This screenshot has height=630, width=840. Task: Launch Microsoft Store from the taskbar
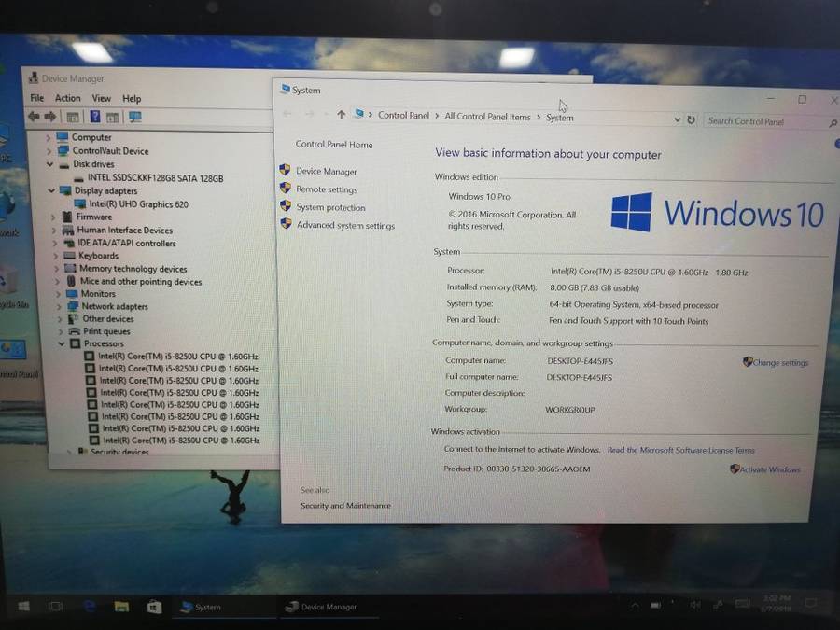[154, 607]
